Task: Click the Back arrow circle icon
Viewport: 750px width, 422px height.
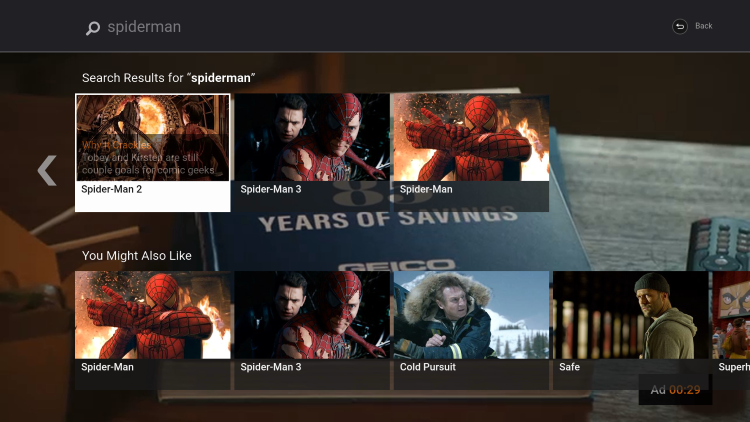Action: [x=680, y=26]
